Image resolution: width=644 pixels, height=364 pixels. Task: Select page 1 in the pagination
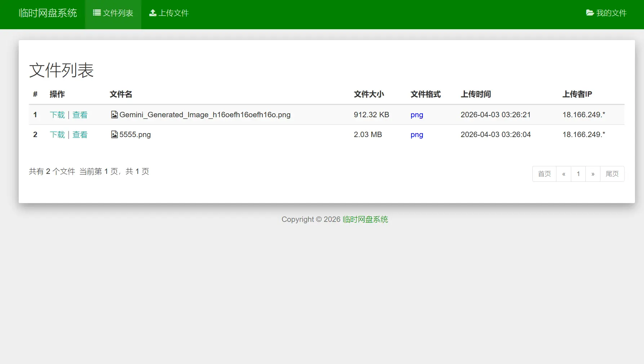click(x=578, y=174)
